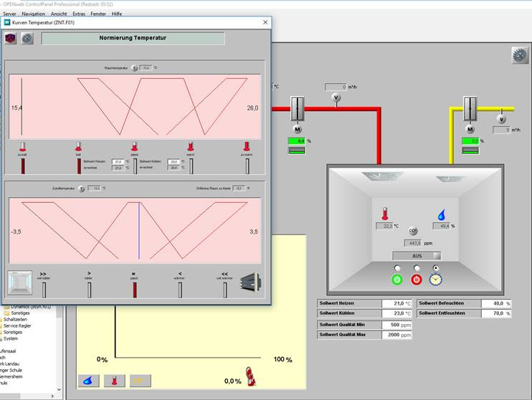Open the AUS mode dropdown
Viewport: 532px width, 400px height.
pyautogui.click(x=416, y=255)
